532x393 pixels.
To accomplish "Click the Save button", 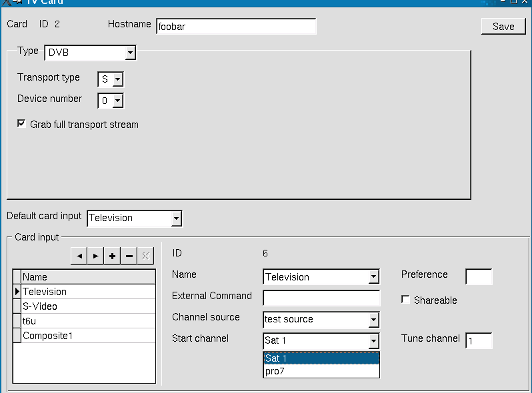I will 503,27.
